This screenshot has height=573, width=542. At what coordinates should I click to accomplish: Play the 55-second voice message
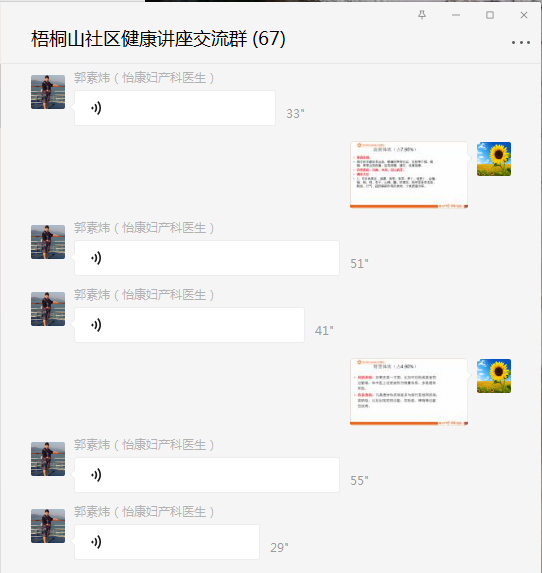pyautogui.click(x=207, y=475)
